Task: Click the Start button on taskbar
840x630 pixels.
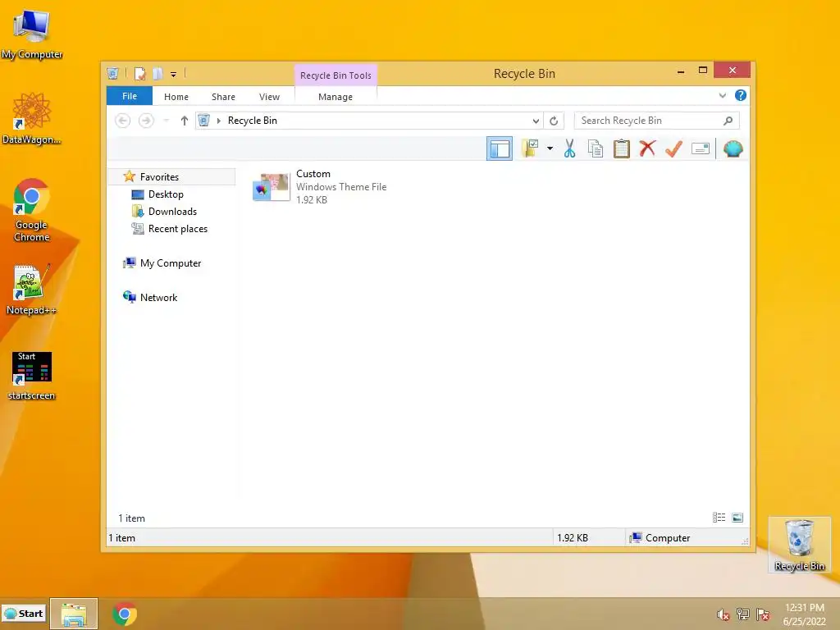Action: [x=24, y=614]
